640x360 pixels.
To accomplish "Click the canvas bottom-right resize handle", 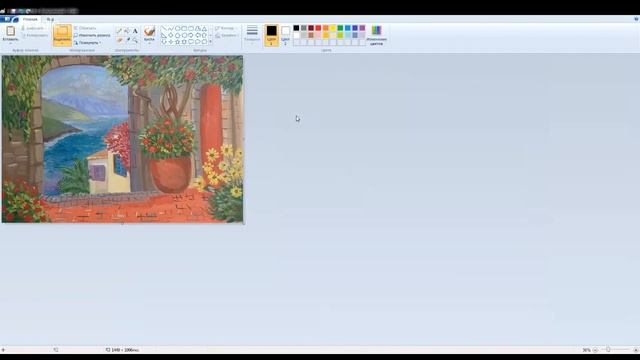I will point(244,224).
